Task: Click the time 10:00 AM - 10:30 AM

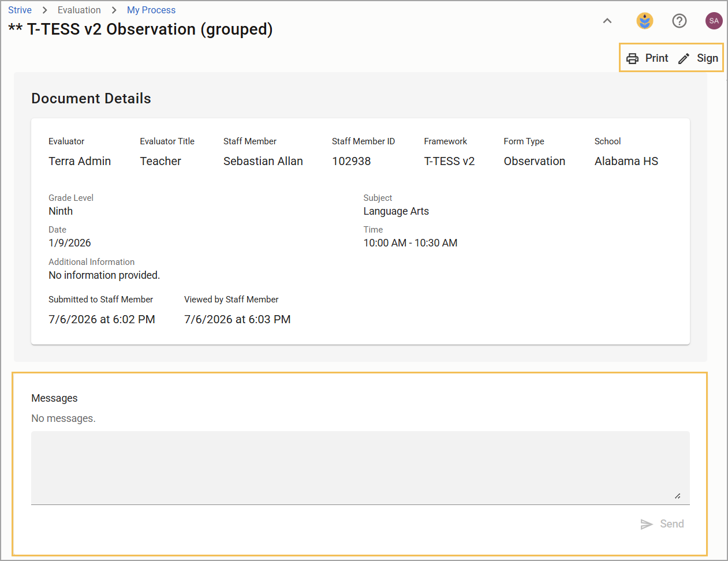Action: tap(410, 243)
